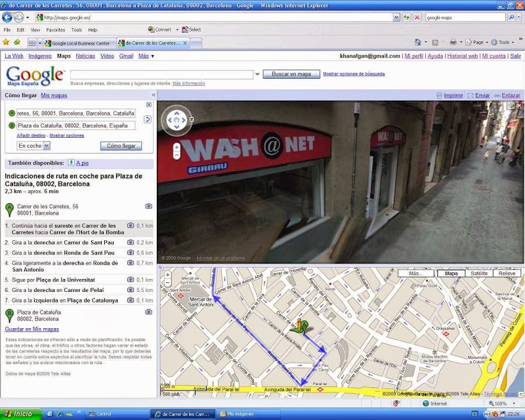Click the Buscar en mapa button

291,74
